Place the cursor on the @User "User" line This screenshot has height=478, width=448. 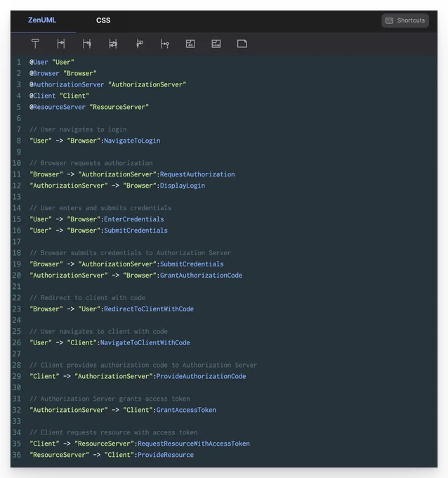coord(52,62)
